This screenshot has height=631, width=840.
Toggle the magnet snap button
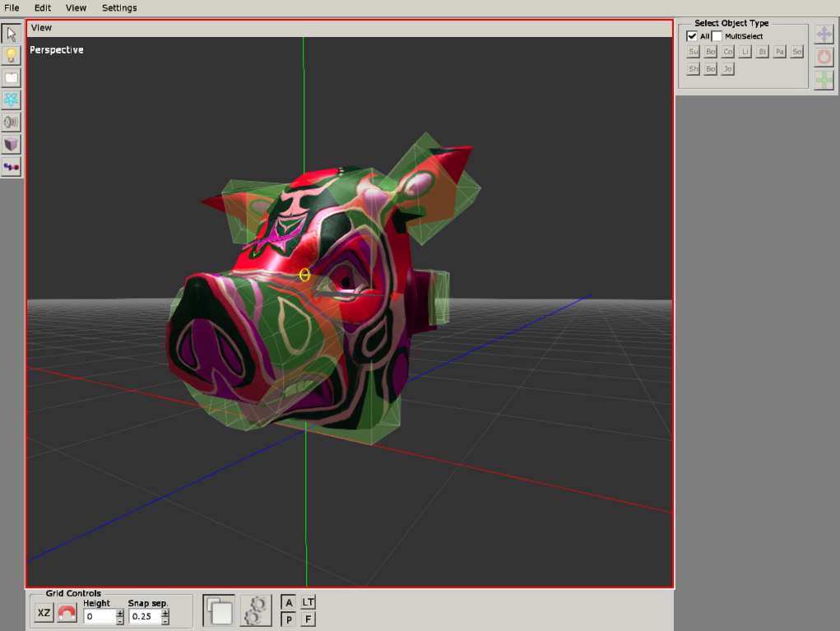pyautogui.click(x=67, y=614)
